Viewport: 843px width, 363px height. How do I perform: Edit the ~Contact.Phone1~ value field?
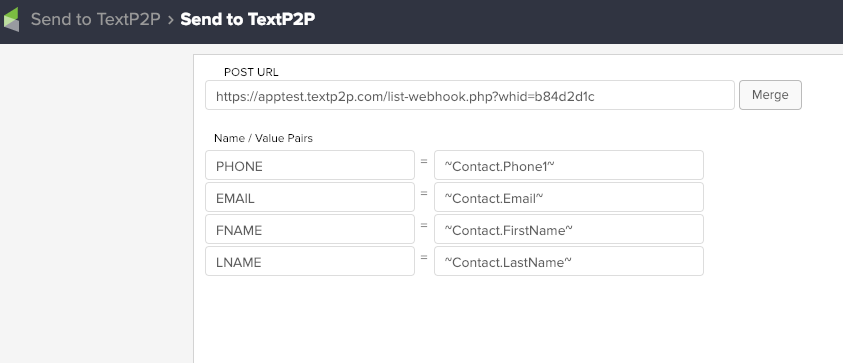click(569, 165)
